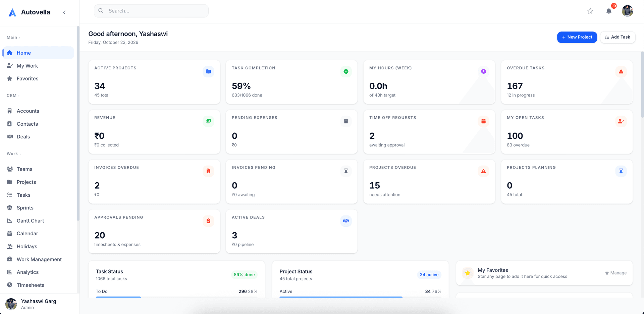
Task: Create a New Project
Action: coord(577,37)
